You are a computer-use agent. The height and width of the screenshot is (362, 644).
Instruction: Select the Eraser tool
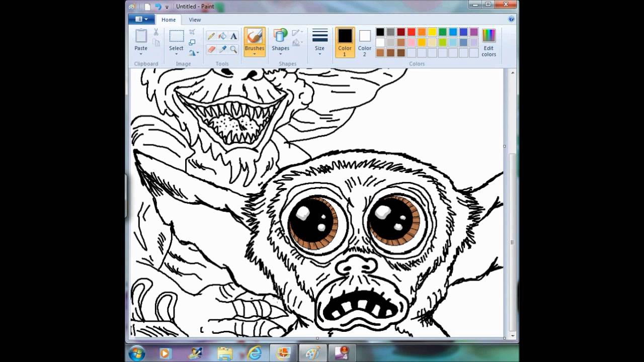pyautogui.click(x=211, y=49)
